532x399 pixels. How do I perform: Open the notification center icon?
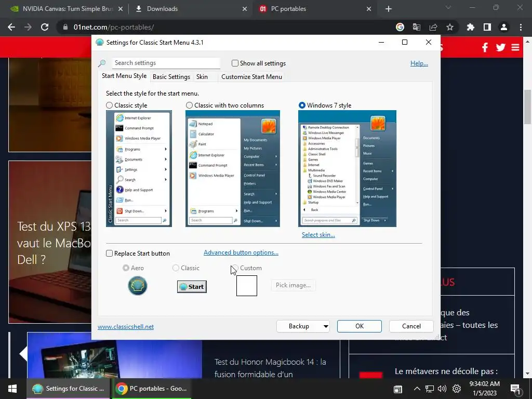tap(516, 389)
